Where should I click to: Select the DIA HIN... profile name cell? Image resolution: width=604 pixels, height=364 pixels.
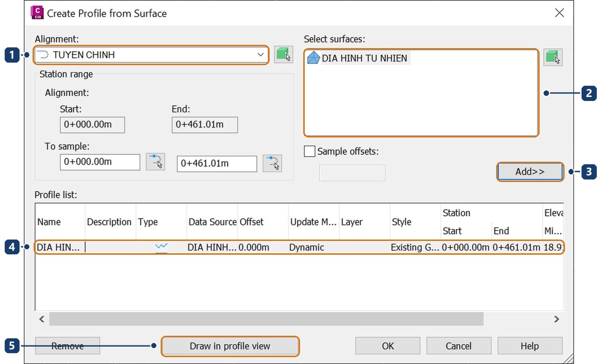(x=60, y=247)
